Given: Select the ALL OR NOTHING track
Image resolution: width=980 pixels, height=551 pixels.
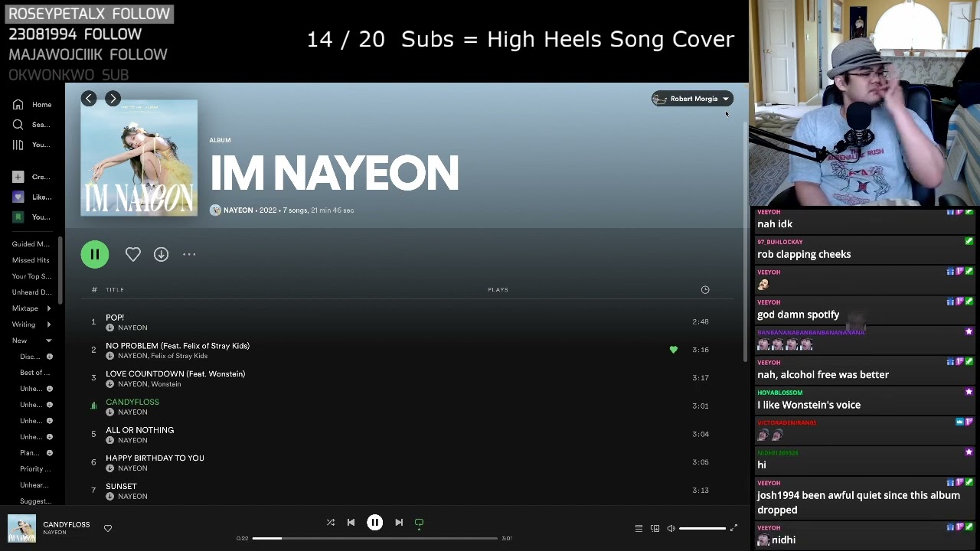Looking at the screenshot, I should pos(140,430).
